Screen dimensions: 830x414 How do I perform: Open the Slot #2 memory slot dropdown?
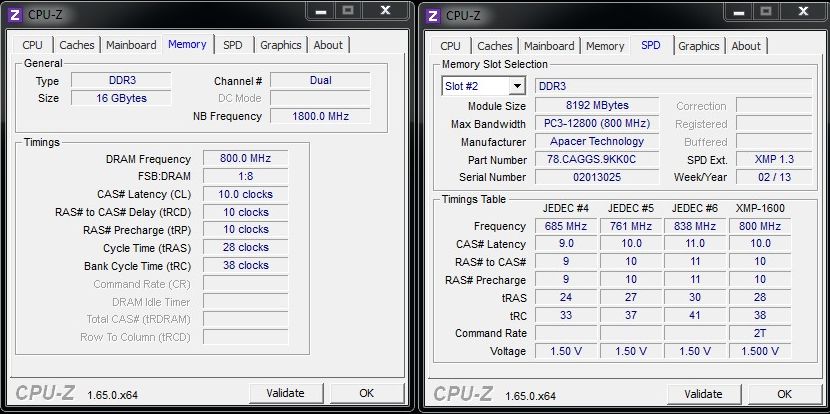click(483, 86)
